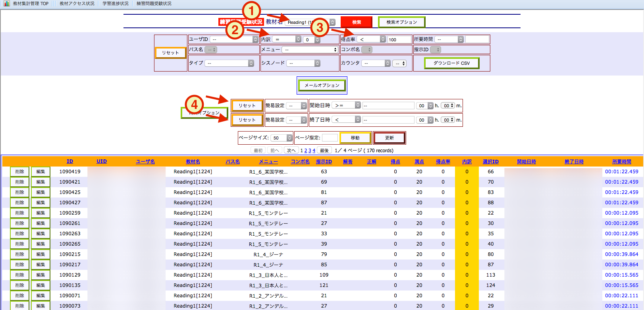Click リセット in the 終了日時 row

click(x=247, y=120)
